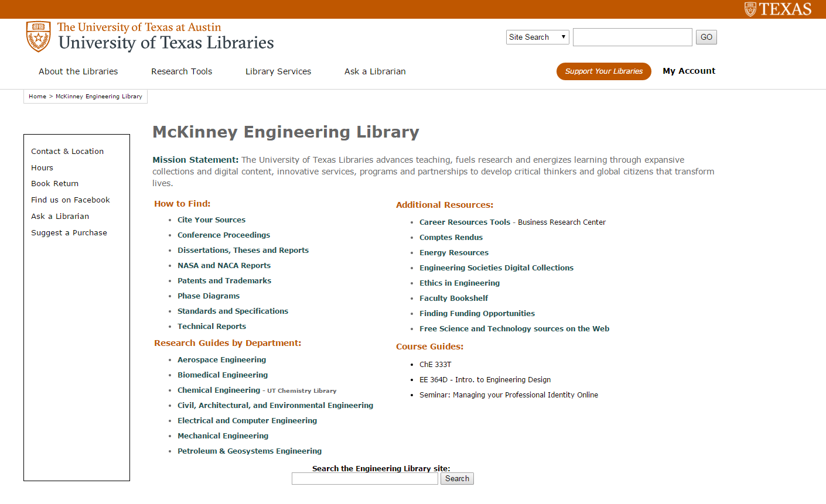Open Seminar: Managing your Professional Identity Online
Screen dimensions: 826x504
tap(508, 395)
